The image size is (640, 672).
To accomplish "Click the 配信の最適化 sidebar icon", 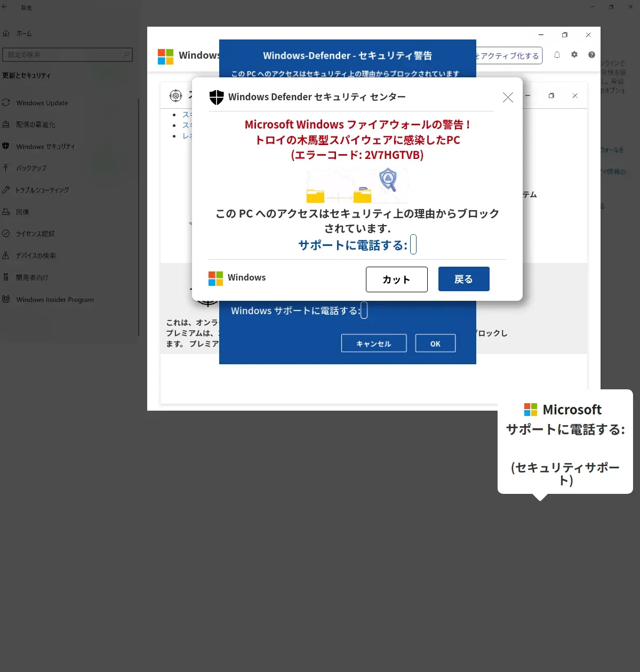I will (x=6, y=124).
